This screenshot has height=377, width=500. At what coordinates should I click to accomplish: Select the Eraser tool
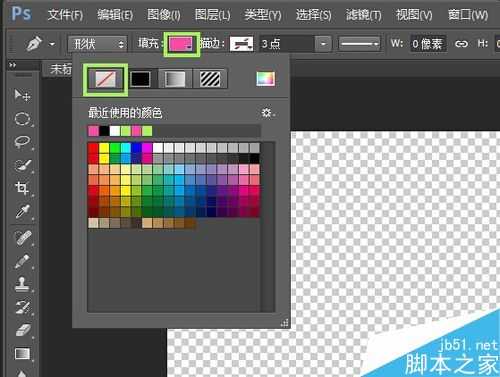tap(23, 330)
